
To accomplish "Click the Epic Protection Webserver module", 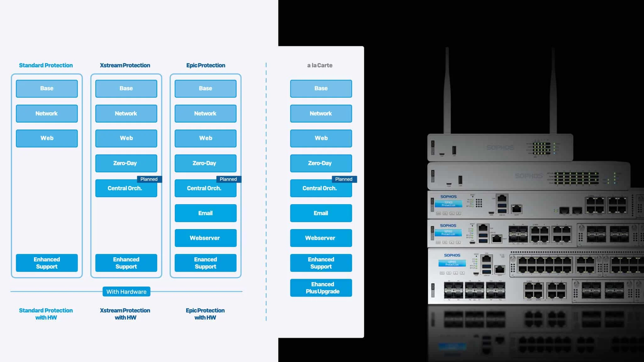I will (x=205, y=238).
